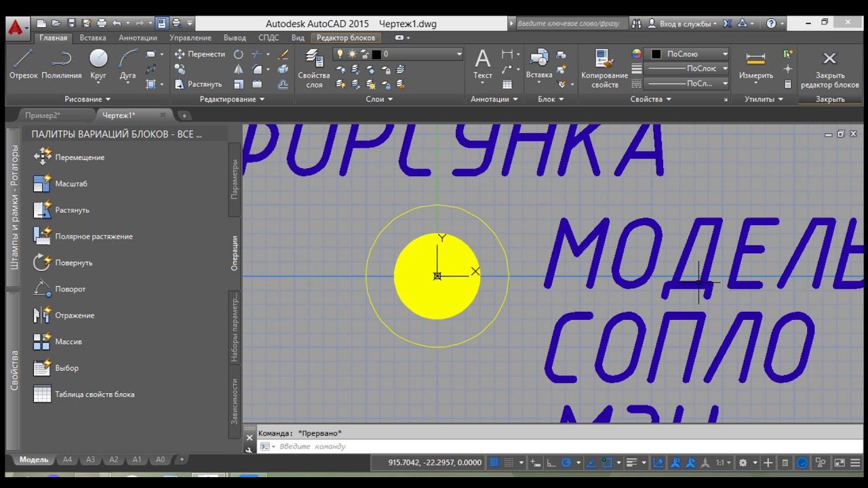Choose Масштаб action in palette
868x488 pixels.
[x=61, y=184]
